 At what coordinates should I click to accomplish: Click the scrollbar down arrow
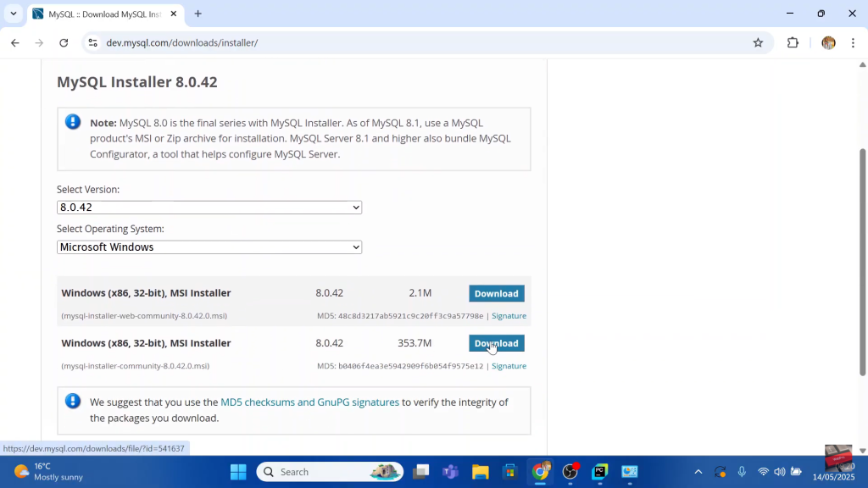click(x=862, y=451)
